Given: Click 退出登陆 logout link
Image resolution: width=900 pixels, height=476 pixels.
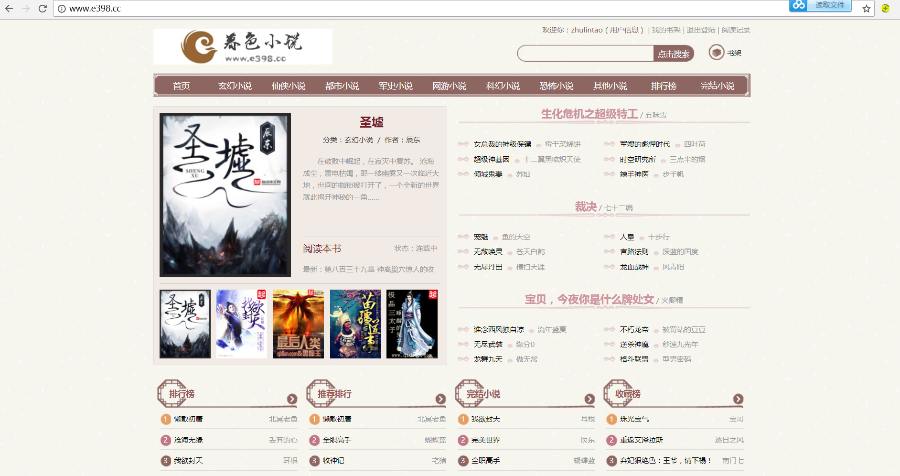Looking at the screenshot, I should pos(701,30).
